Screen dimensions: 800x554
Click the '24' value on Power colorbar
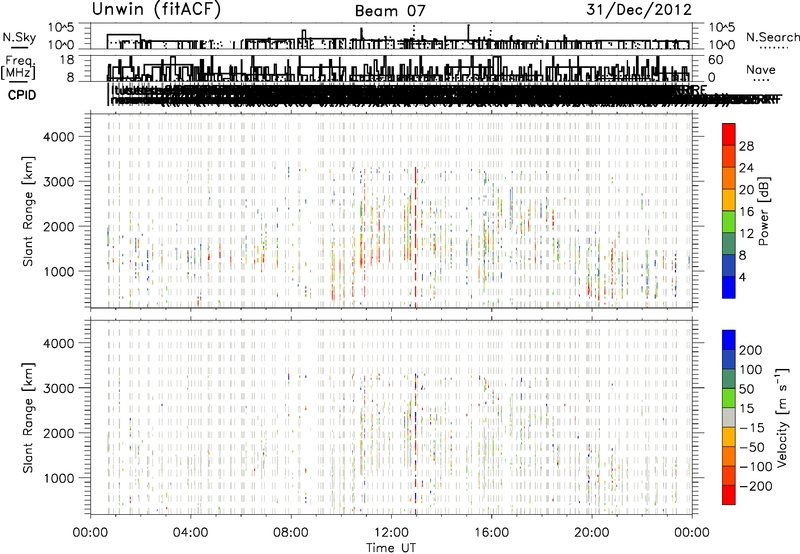pyautogui.click(x=746, y=168)
